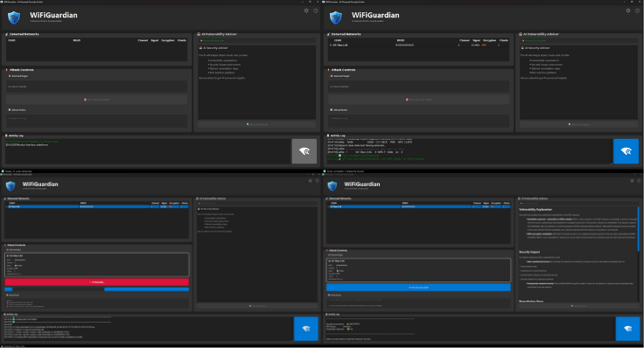This screenshot has height=348, width=644.
Task: Click Activity Log icon in the scan-complete window
Action: click(x=328, y=136)
